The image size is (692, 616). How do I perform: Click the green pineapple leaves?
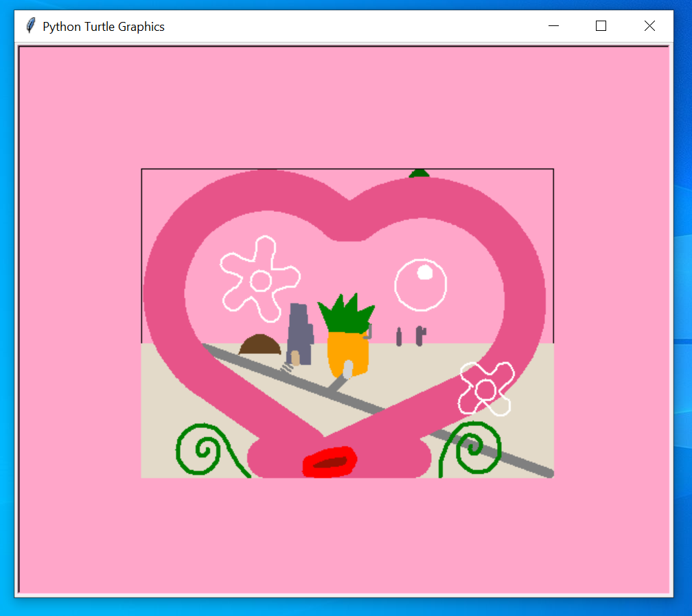click(347, 313)
